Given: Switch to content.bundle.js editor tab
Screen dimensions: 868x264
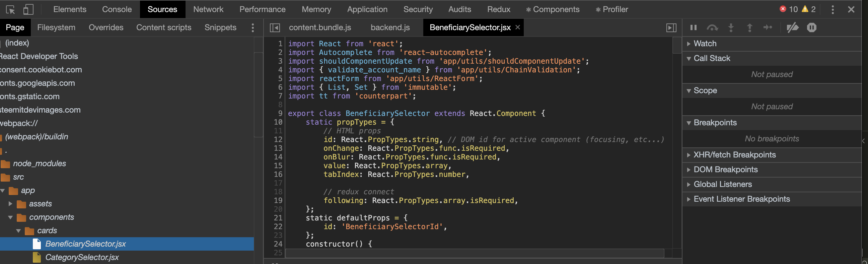Looking at the screenshot, I should (x=320, y=28).
